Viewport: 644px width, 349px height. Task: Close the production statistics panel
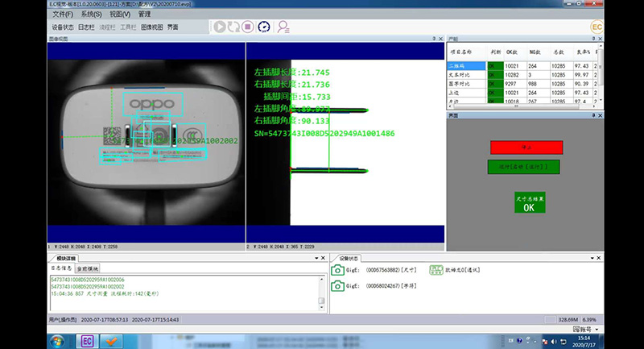point(600,39)
